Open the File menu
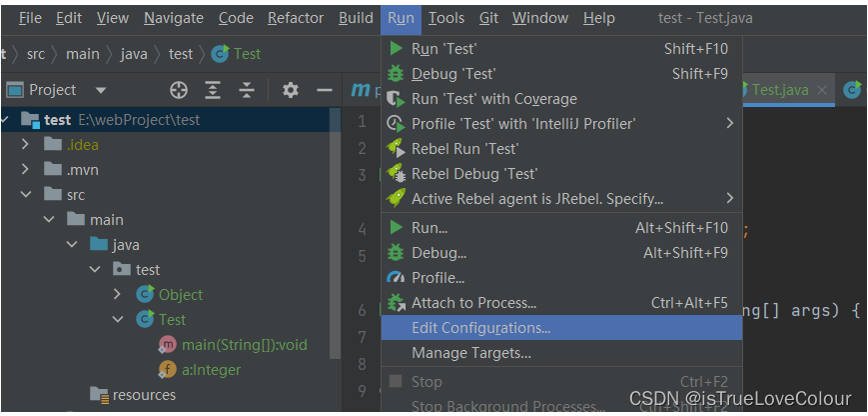Image resolution: width=868 pixels, height=416 pixels. (30, 18)
